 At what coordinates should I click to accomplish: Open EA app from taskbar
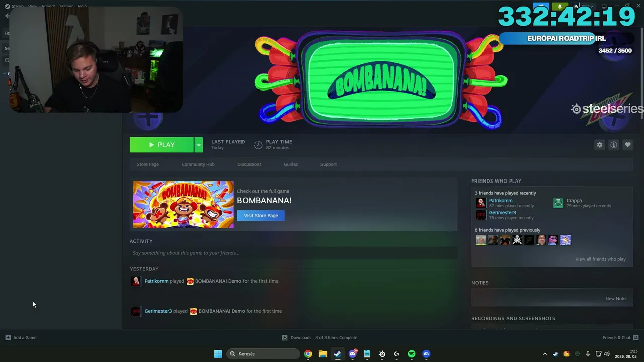click(426, 354)
